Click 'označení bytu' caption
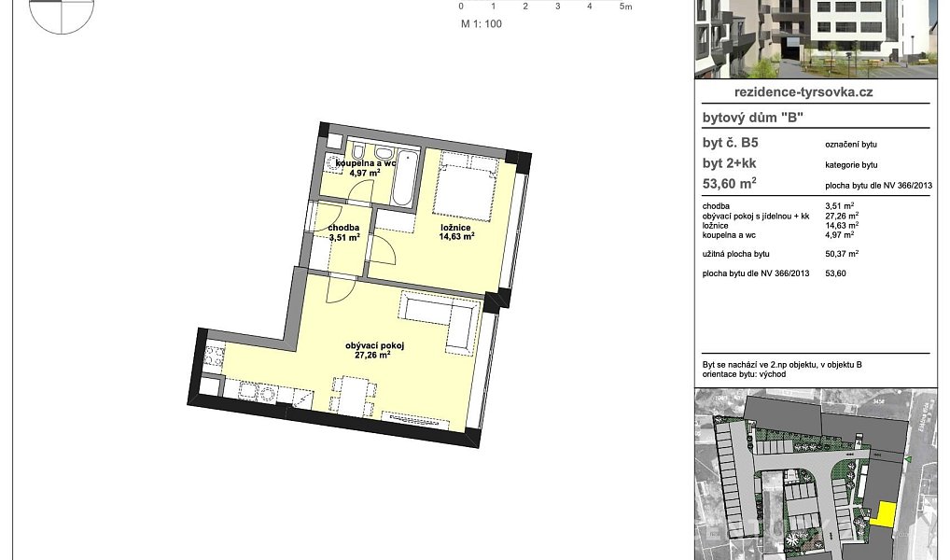The image size is (950, 560). tap(851, 145)
